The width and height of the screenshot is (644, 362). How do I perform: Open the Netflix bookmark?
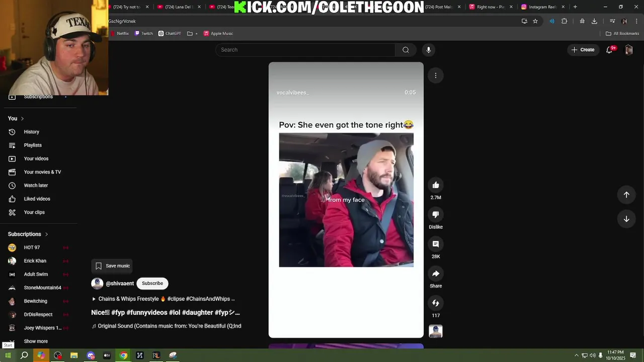[120, 34]
